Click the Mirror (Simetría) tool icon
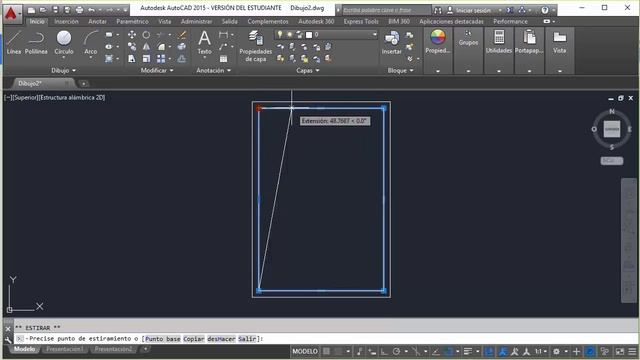The image size is (640, 360). 146,47
